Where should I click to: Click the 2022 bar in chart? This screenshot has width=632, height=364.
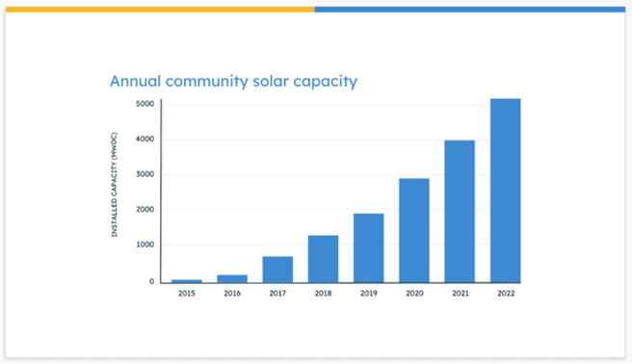click(x=506, y=191)
